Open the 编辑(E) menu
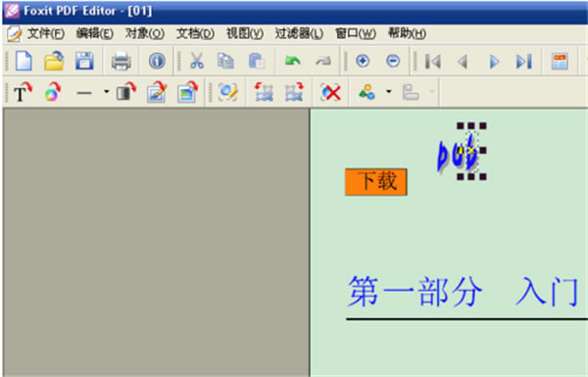The width and height of the screenshot is (588, 377). coord(94,33)
